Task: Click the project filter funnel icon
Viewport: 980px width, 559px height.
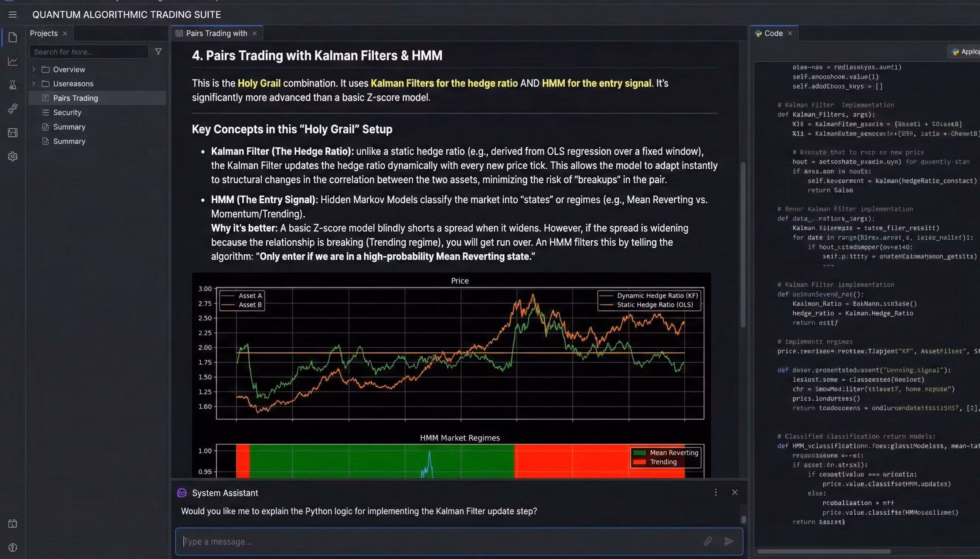Action: (x=158, y=51)
